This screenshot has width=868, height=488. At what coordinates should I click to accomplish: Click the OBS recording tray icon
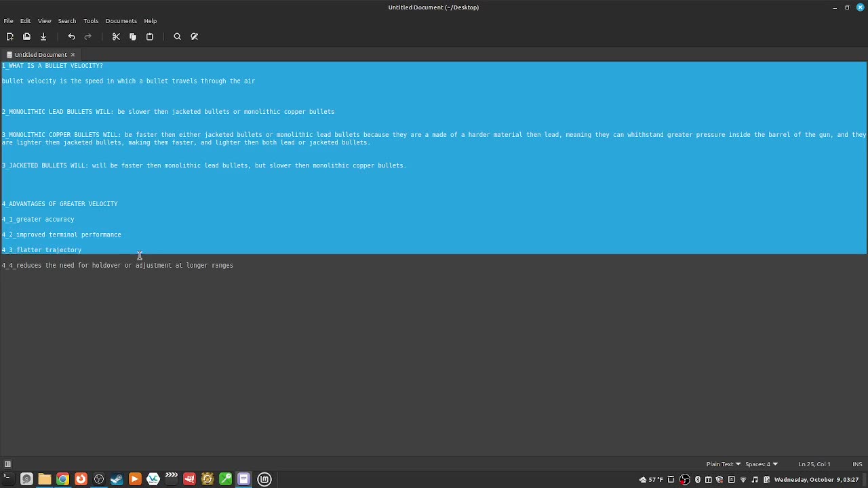(x=685, y=479)
